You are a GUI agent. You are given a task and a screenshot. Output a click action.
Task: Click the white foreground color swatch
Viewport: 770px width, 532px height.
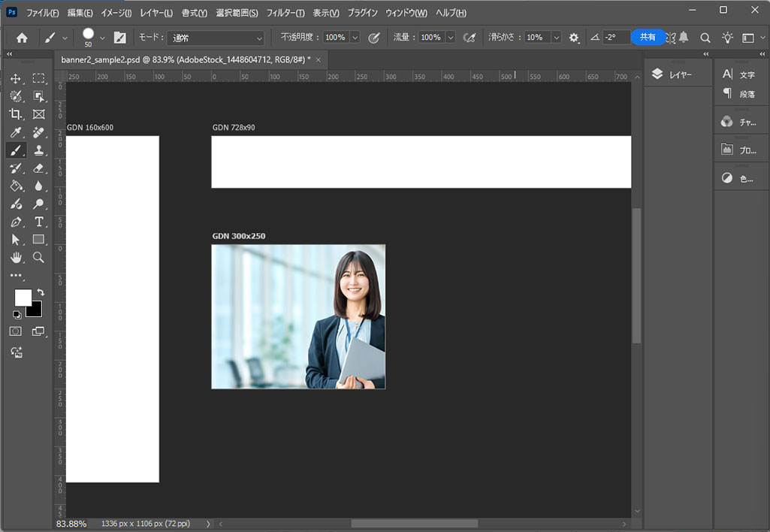pyautogui.click(x=23, y=298)
